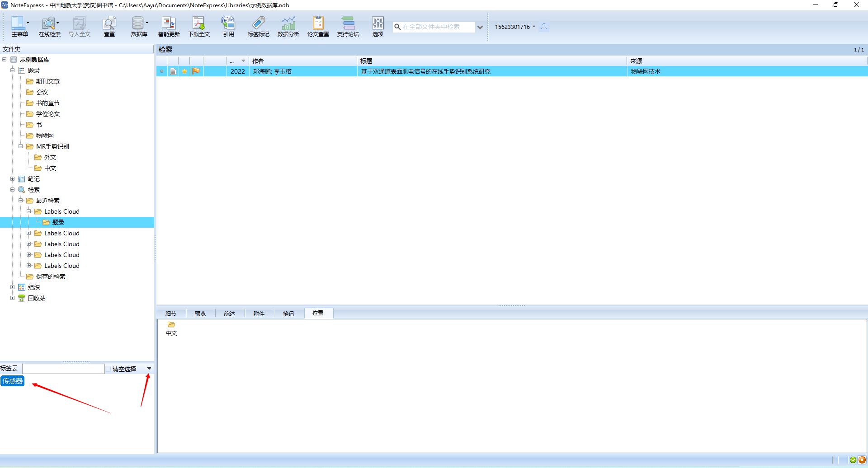868x468 pixels.
Task: Toggle the orange flag on the 2022 record
Action: pyautogui.click(x=196, y=71)
